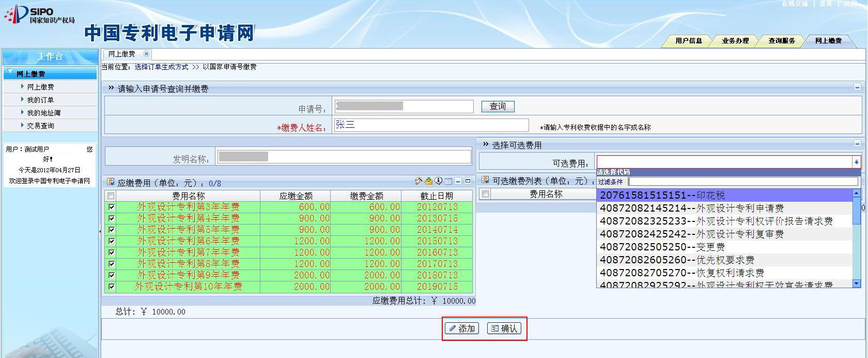Click the table view icon in 应缴费用 header
Screen dimensions: 868x358
[448, 182]
